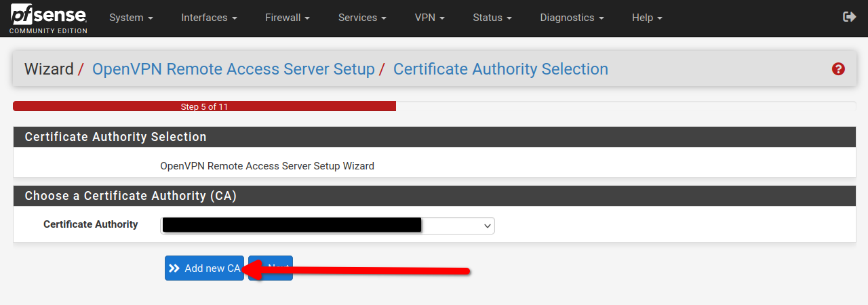Click the Choose a Certificate Authority (CA) heading
Screen dimensions: 868x305
[131, 196]
